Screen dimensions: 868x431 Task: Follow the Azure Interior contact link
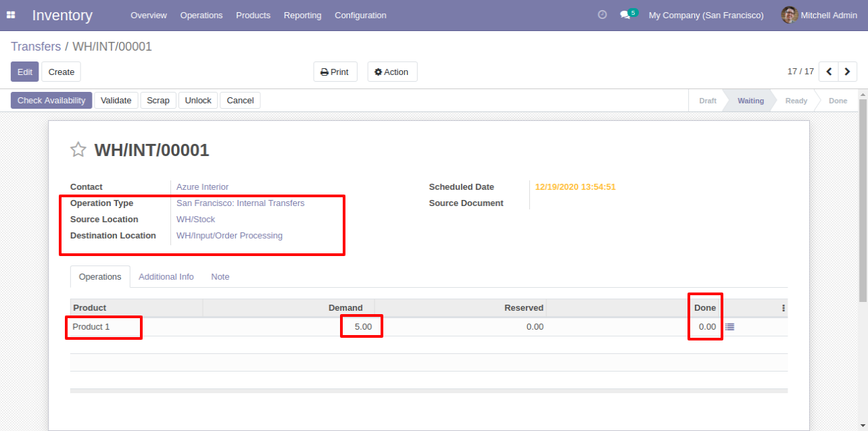point(202,187)
